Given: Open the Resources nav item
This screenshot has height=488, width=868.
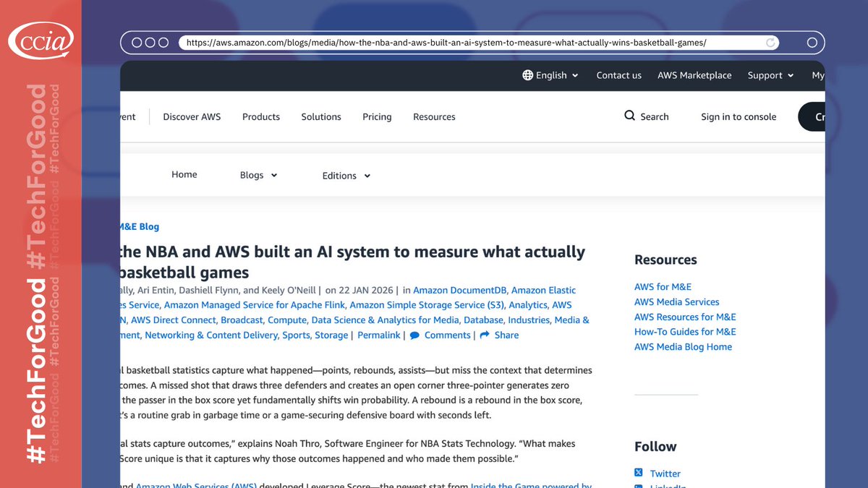Looking at the screenshot, I should point(434,116).
